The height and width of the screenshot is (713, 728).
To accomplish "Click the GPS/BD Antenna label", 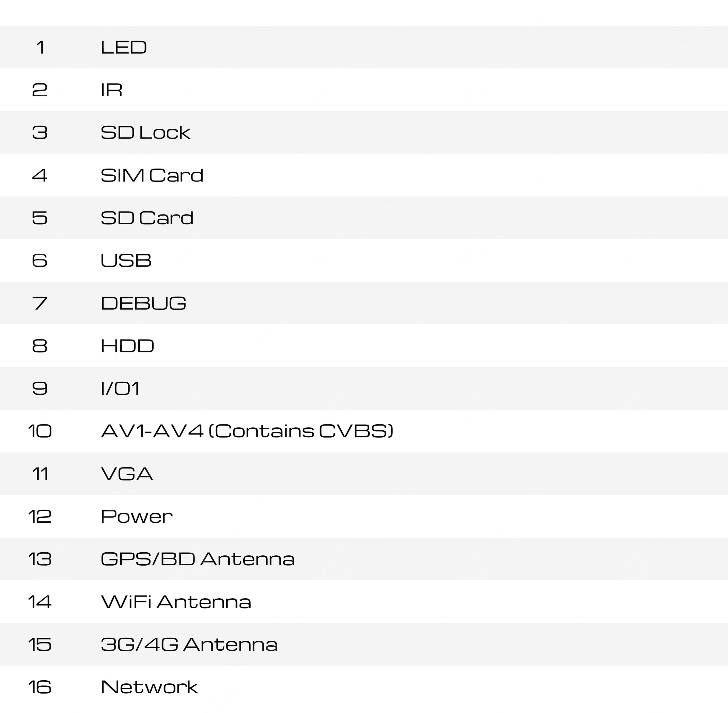I will (198, 559).
